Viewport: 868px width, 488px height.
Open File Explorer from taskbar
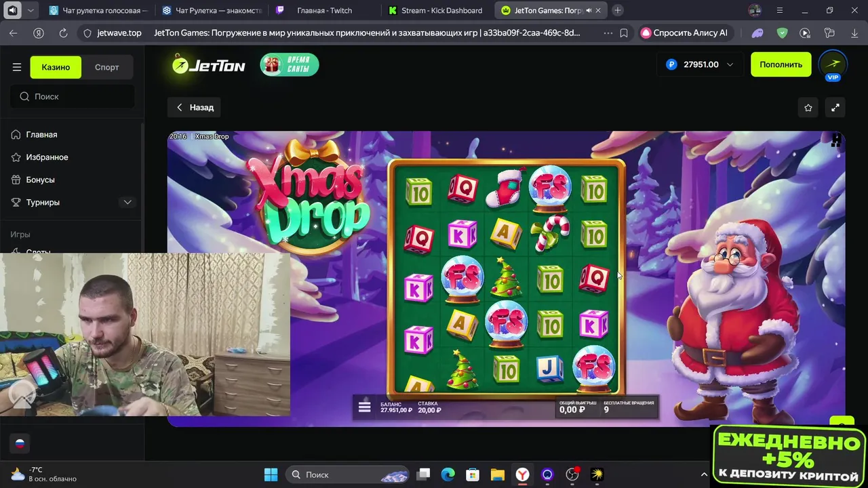tap(498, 474)
